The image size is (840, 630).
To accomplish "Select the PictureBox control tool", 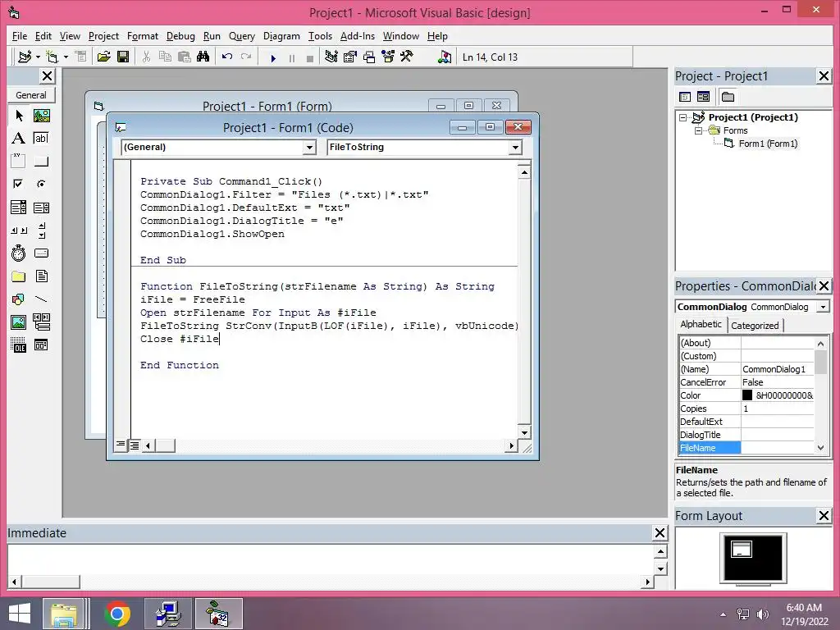I will (41, 116).
